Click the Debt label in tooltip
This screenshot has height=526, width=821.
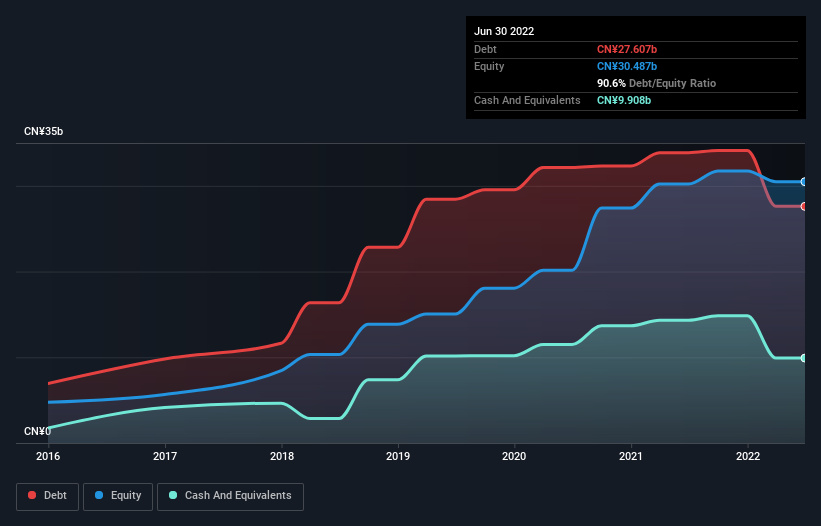click(485, 49)
